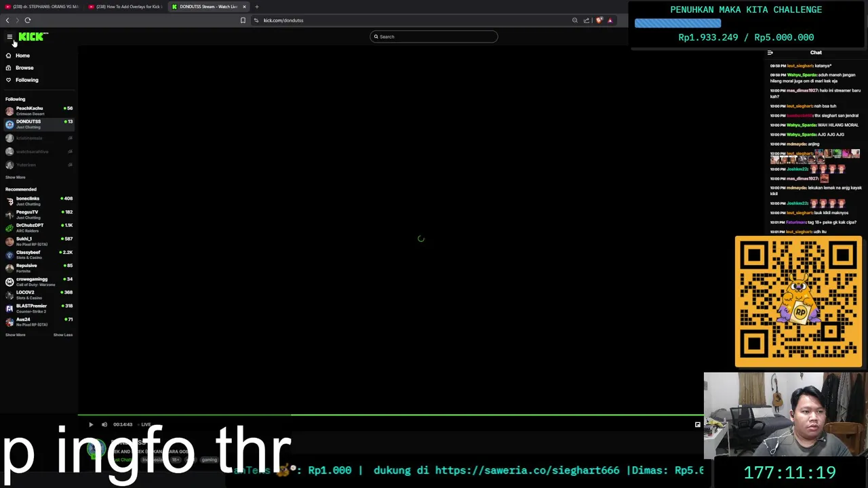
Task: Go to Home in sidebar
Action: tap(18, 56)
